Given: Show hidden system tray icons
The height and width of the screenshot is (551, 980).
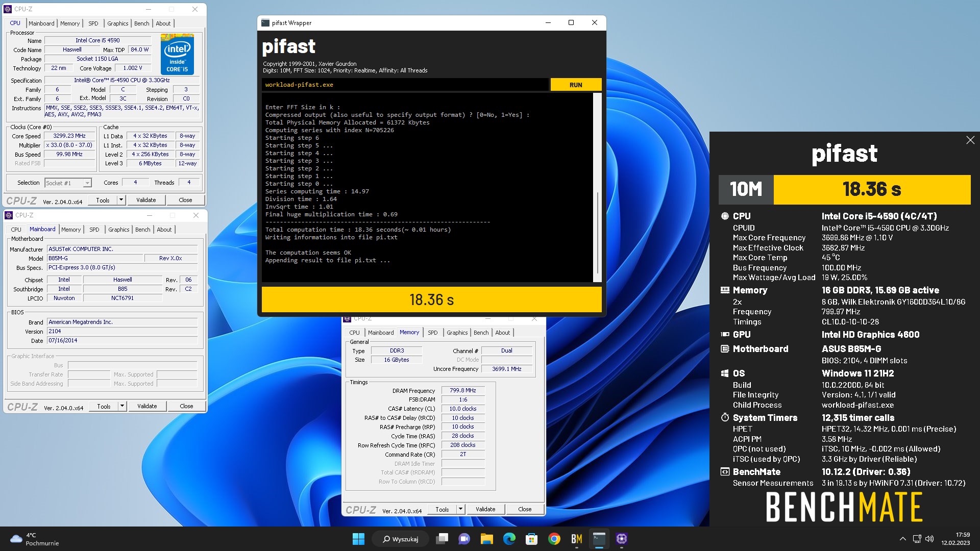Looking at the screenshot, I should pos(902,539).
